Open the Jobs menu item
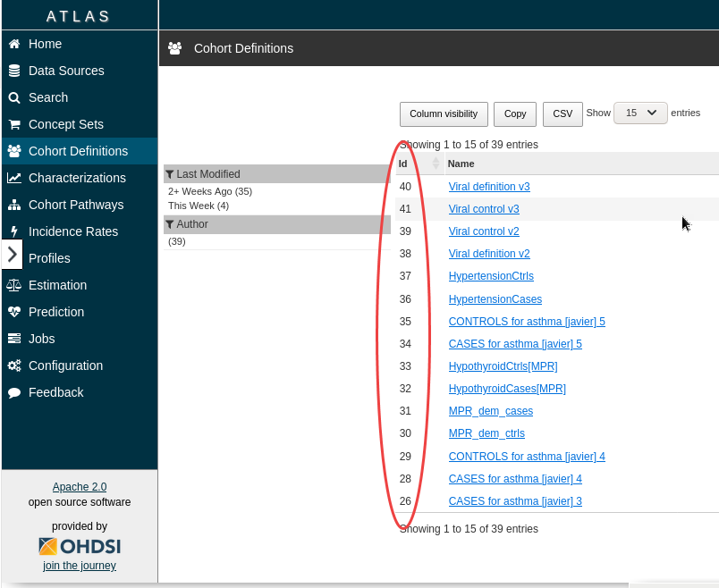Viewport: 719px width, 588px height. tap(41, 339)
